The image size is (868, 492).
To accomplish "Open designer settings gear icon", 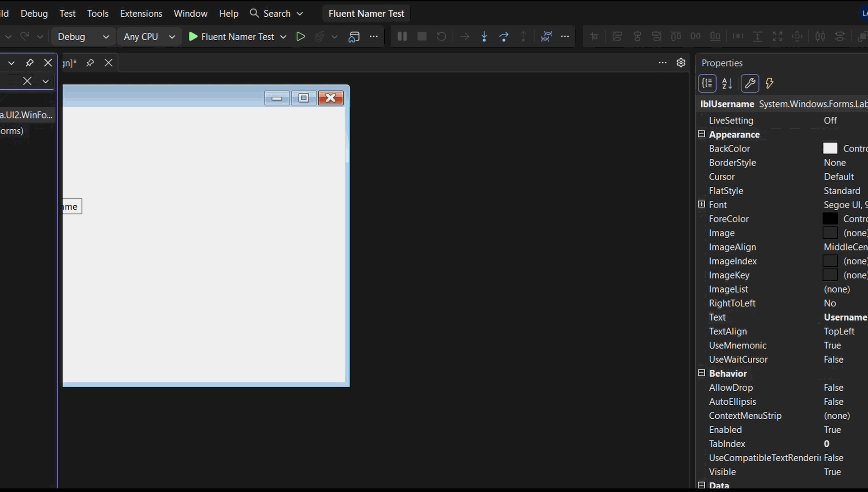I will coord(681,63).
